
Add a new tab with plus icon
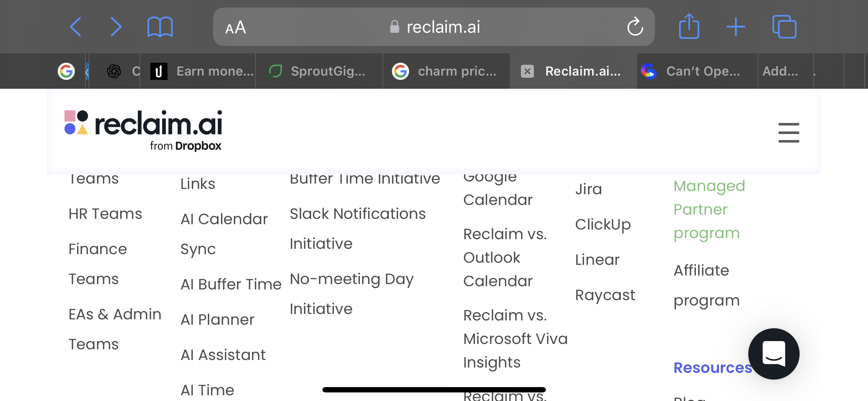[x=736, y=27]
